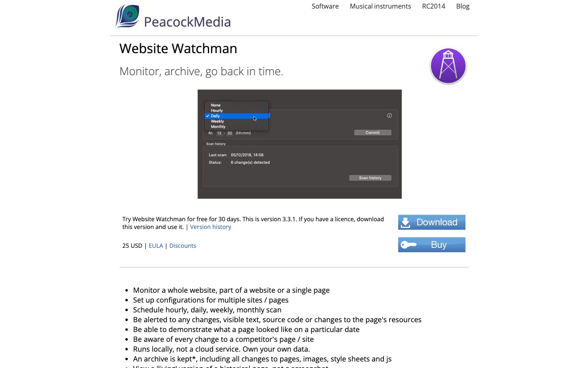The height and width of the screenshot is (368, 588).
Task: Click the key icon on Buy button
Action: [408, 245]
